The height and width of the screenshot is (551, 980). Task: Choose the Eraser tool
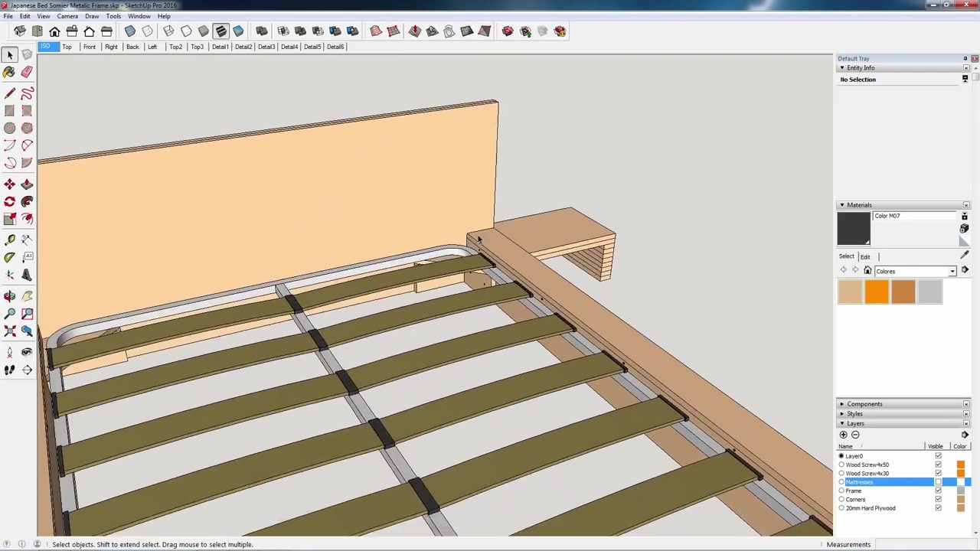click(27, 72)
